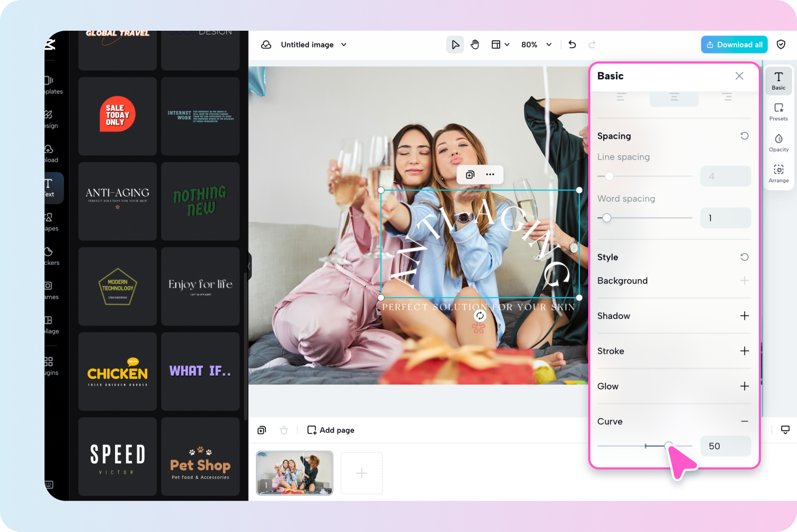Expand the Stroke style option

(744, 351)
